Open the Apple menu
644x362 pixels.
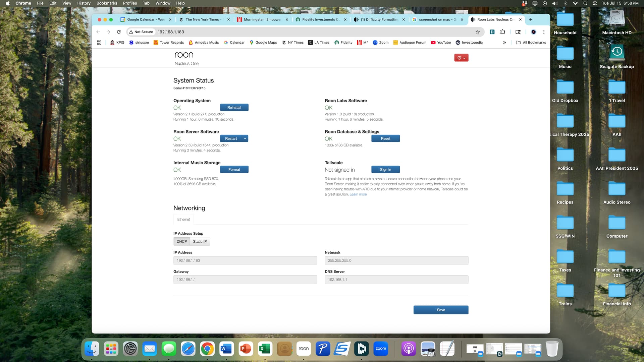pyautogui.click(x=8, y=3)
